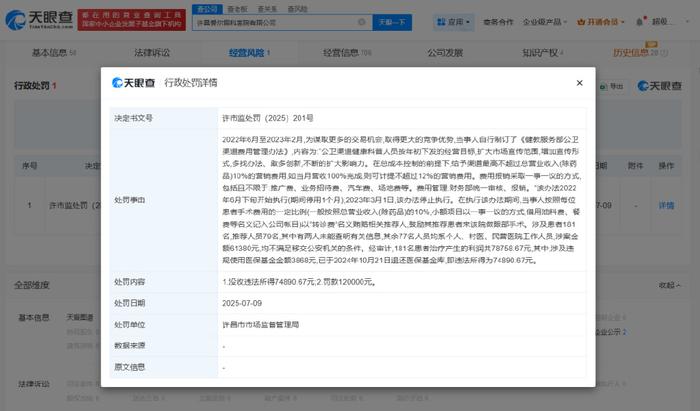Expand the 企业级产品 dropdown

(544, 22)
